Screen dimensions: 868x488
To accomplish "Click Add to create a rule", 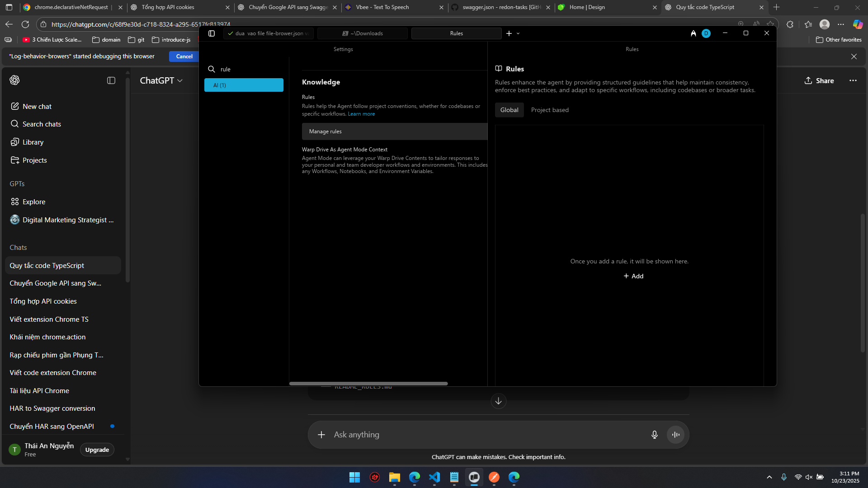I will pos(633,276).
